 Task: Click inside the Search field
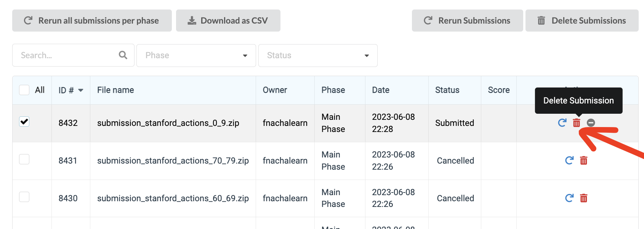[x=61, y=55]
